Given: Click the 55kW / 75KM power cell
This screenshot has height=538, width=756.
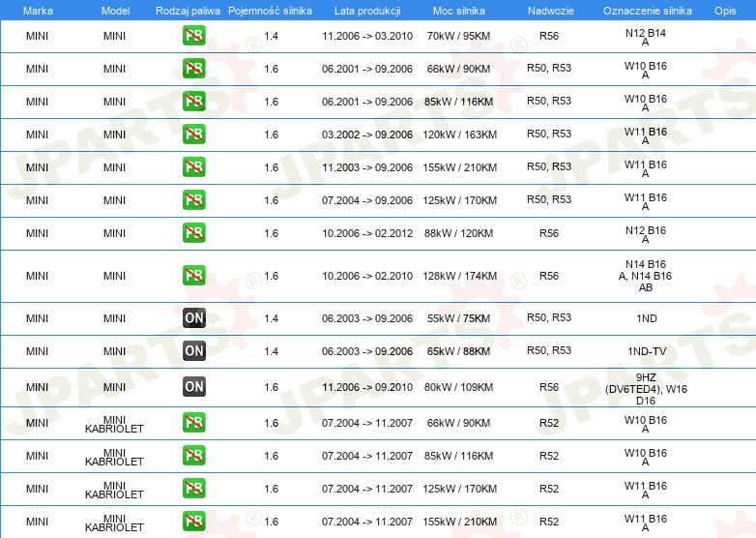Looking at the screenshot, I should point(458,318).
